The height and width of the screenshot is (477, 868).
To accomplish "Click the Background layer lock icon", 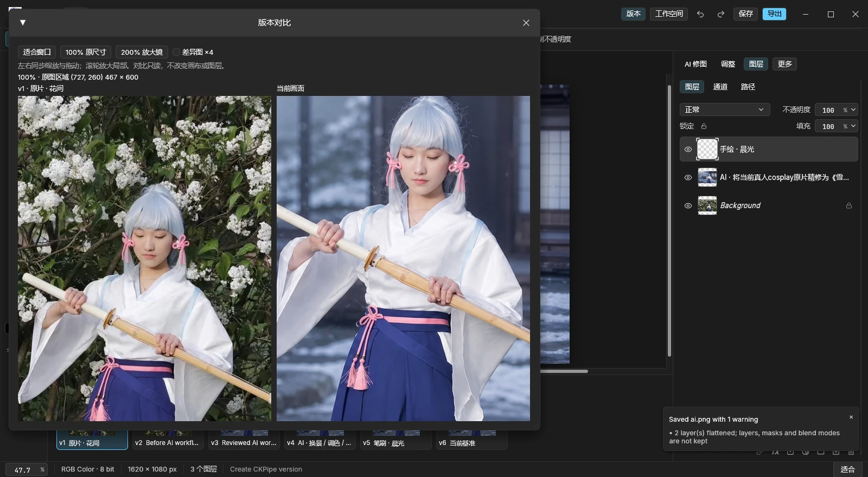I will point(849,205).
